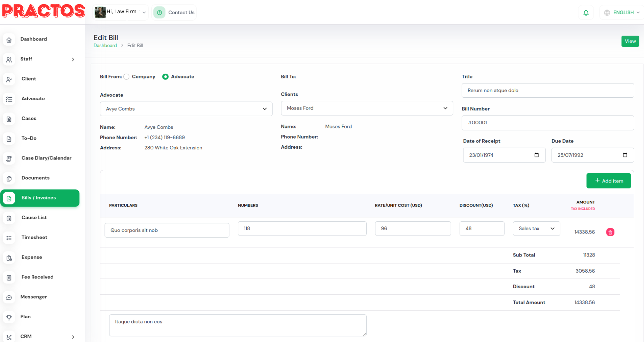Click the Plan trophy icon

tap(9, 317)
